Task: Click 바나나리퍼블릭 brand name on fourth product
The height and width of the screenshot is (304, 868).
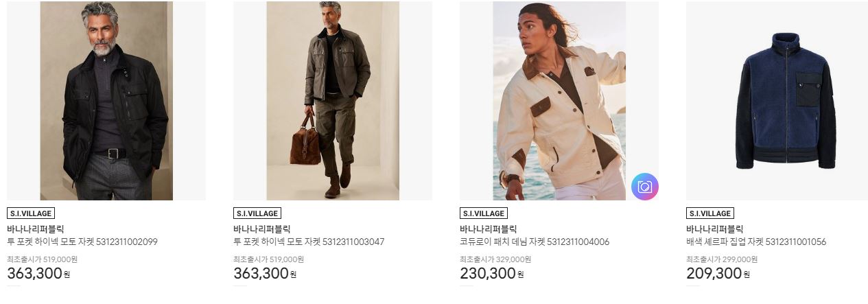Action: pyautogui.click(x=714, y=229)
